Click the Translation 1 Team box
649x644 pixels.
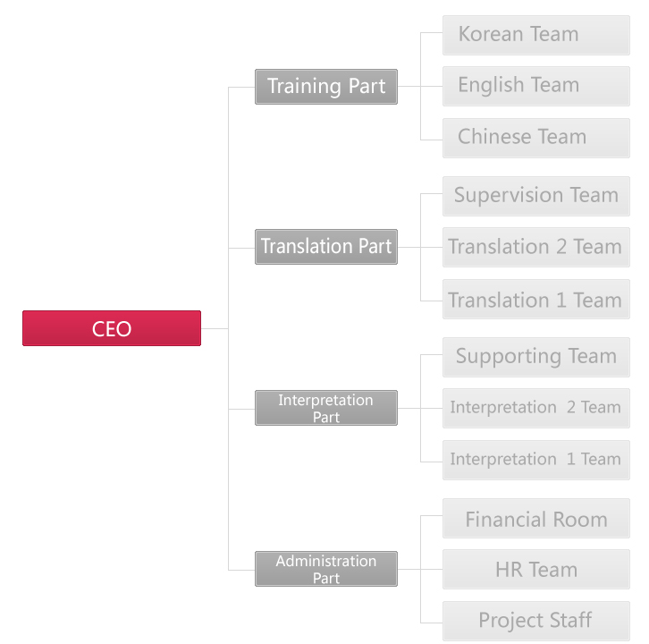click(x=536, y=299)
